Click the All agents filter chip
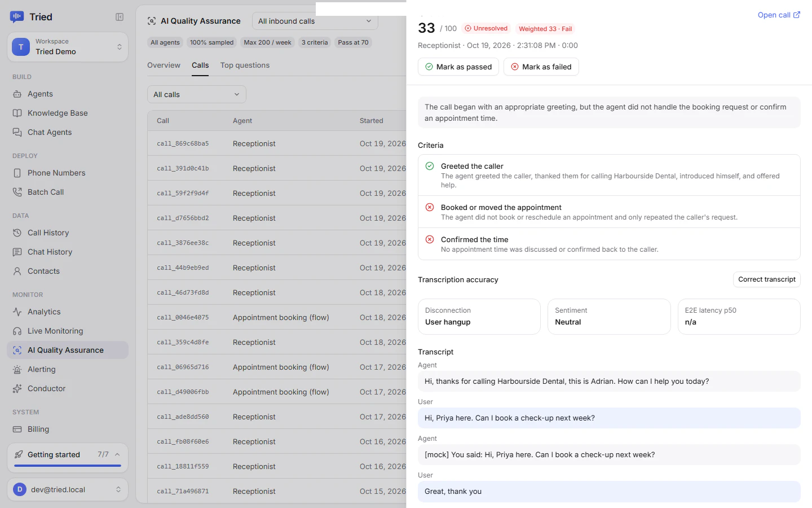This screenshot has width=812, height=508. pos(165,42)
